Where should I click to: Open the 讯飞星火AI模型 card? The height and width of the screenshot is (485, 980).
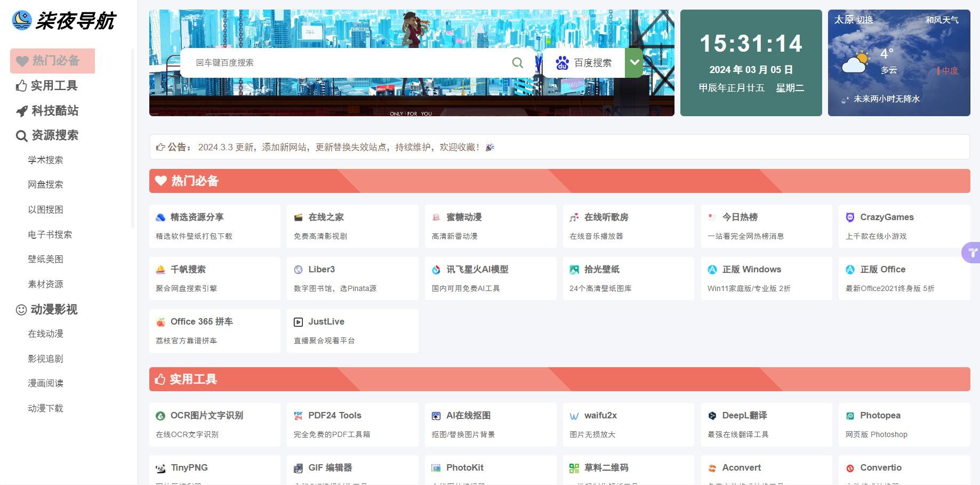[490, 278]
